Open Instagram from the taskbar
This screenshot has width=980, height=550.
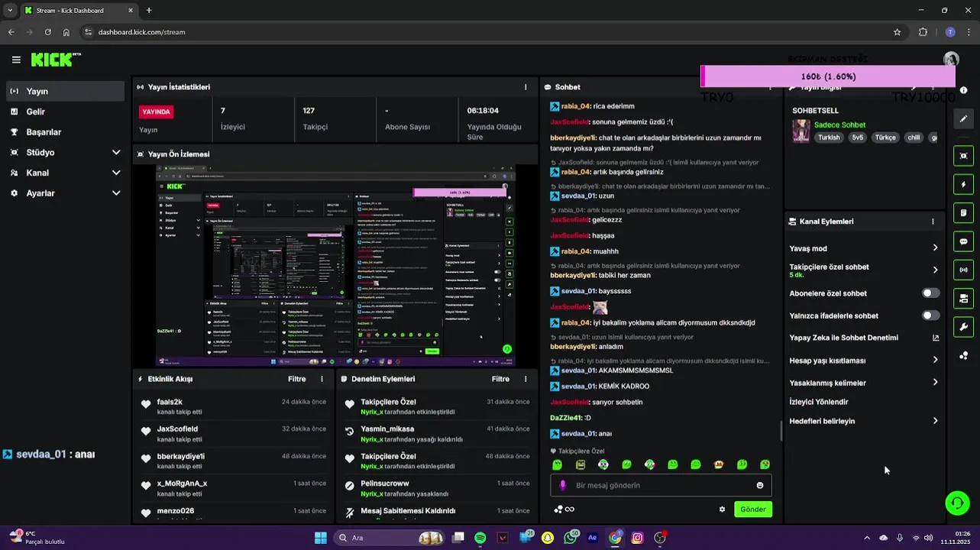[637, 538]
